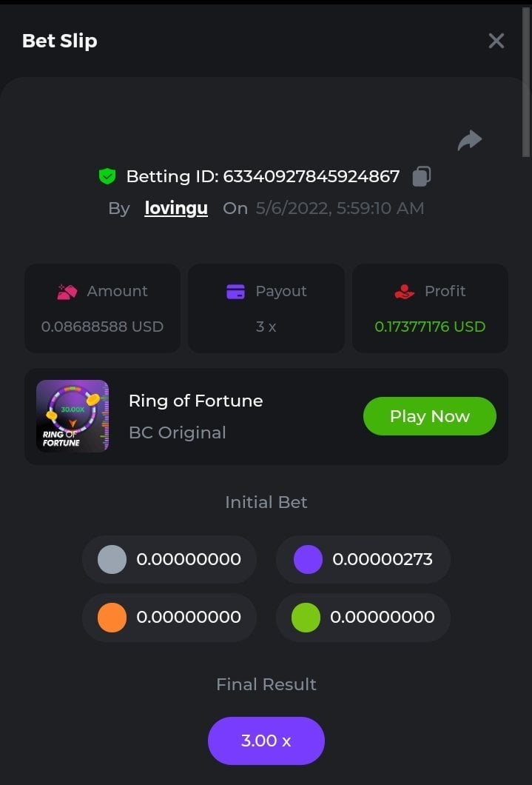Open the Ring of Fortune thumbnail
Viewport: 532px width, 785px height.
click(73, 416)
